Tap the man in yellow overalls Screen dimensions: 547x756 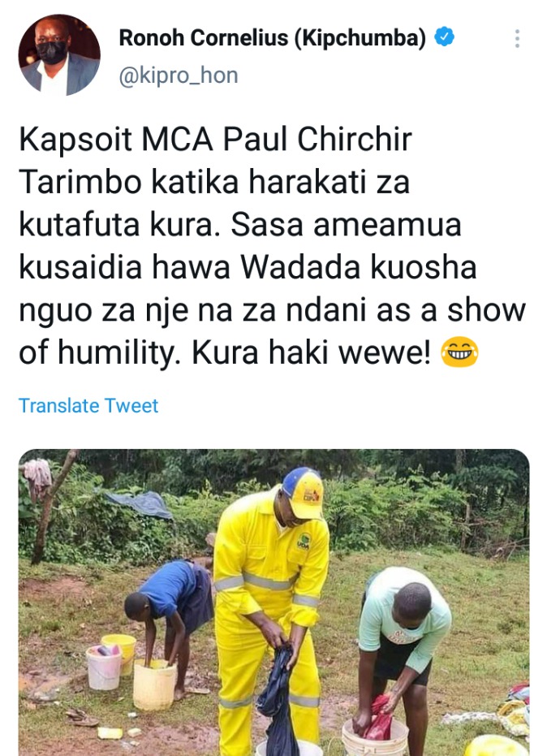[271, 607]
